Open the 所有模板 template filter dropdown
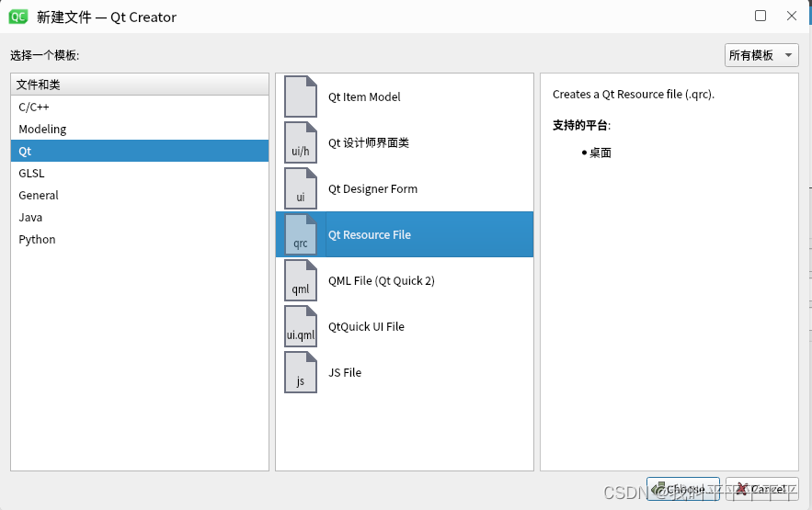812x510 pixels. pyautogui.click(x=761, y=55)
